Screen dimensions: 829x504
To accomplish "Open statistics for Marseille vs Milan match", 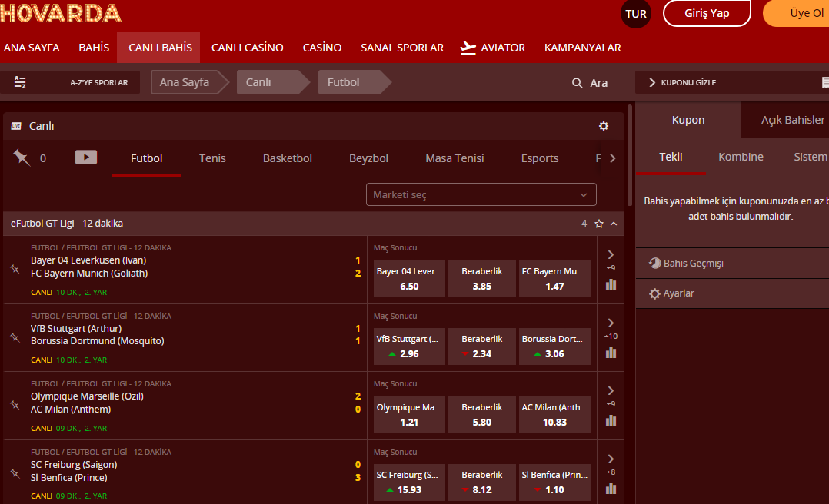I will tap(611, 420).
